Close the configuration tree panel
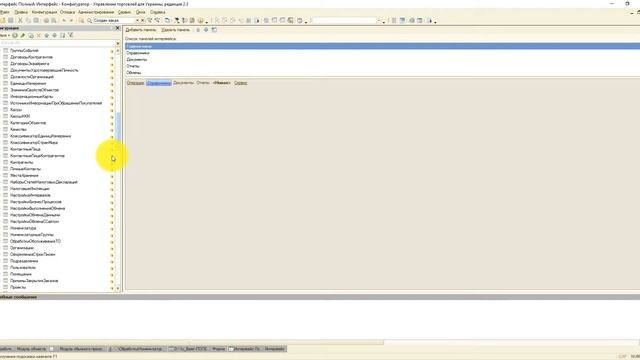This screenshot has width=640, height=360. pos(118,28)
